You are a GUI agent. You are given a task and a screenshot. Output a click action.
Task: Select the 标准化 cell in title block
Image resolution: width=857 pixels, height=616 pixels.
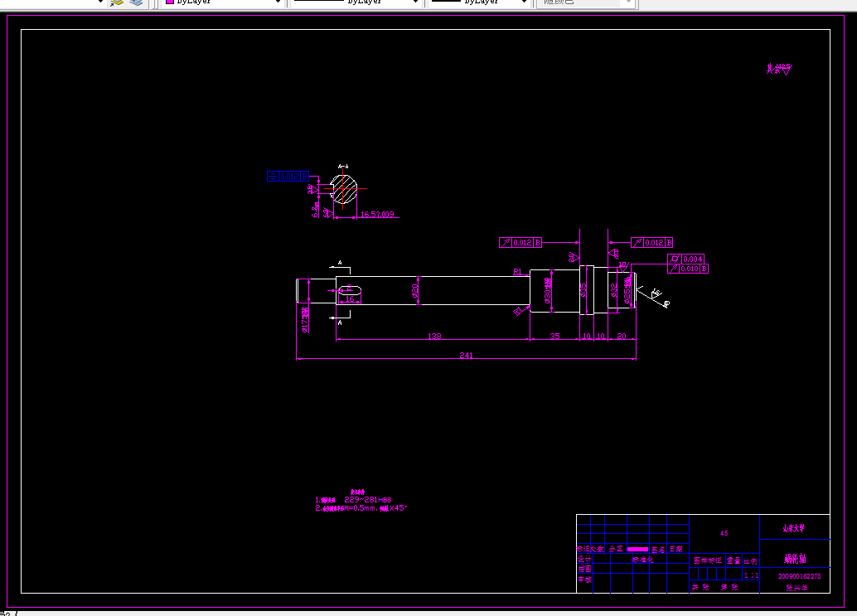(x=643, y=559)
